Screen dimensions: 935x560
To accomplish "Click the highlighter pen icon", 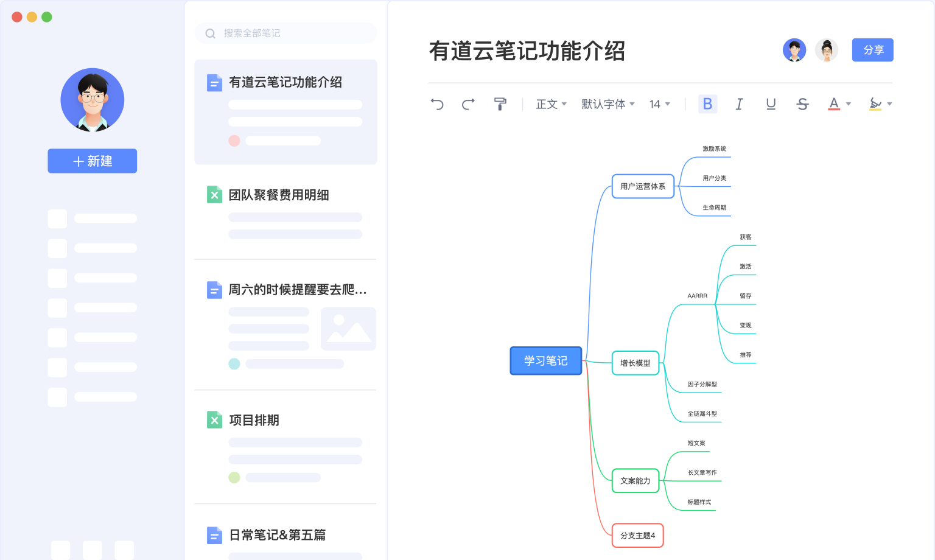I will point(875,104).
